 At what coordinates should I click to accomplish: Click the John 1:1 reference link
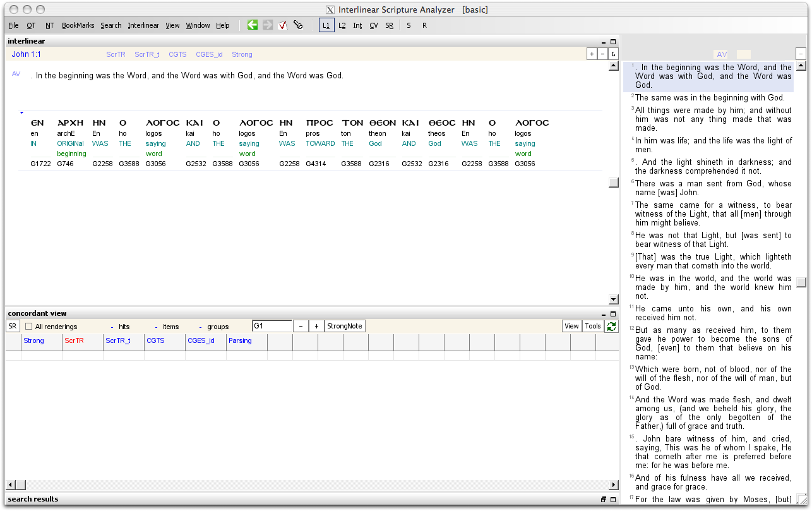click(27, 54)
